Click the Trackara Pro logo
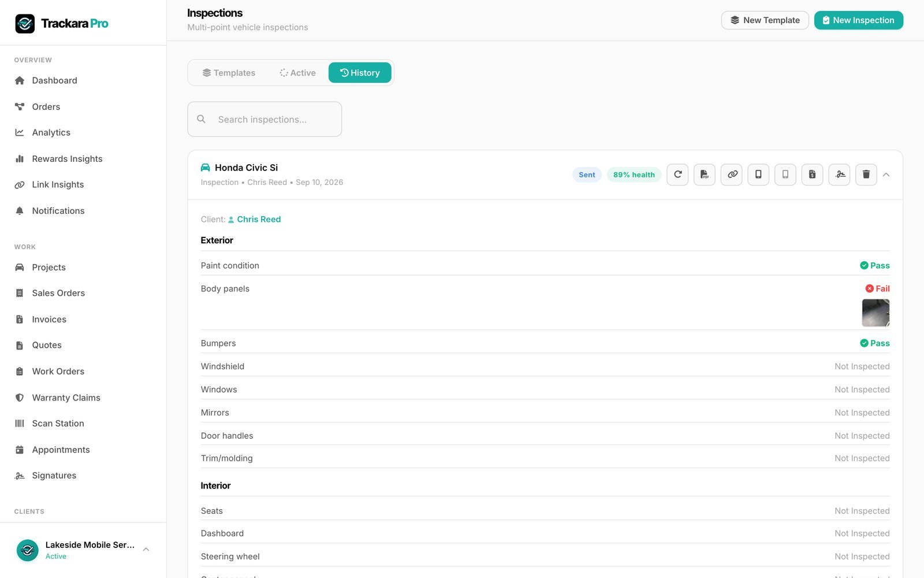924x578 pixels. (x=62, y=24)
